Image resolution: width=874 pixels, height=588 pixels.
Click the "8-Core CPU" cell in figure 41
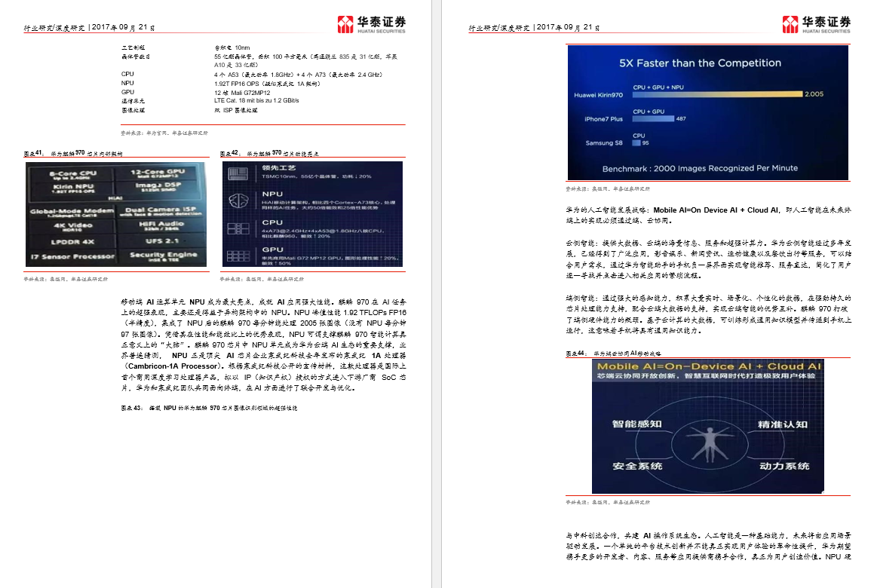pos(72,175)
